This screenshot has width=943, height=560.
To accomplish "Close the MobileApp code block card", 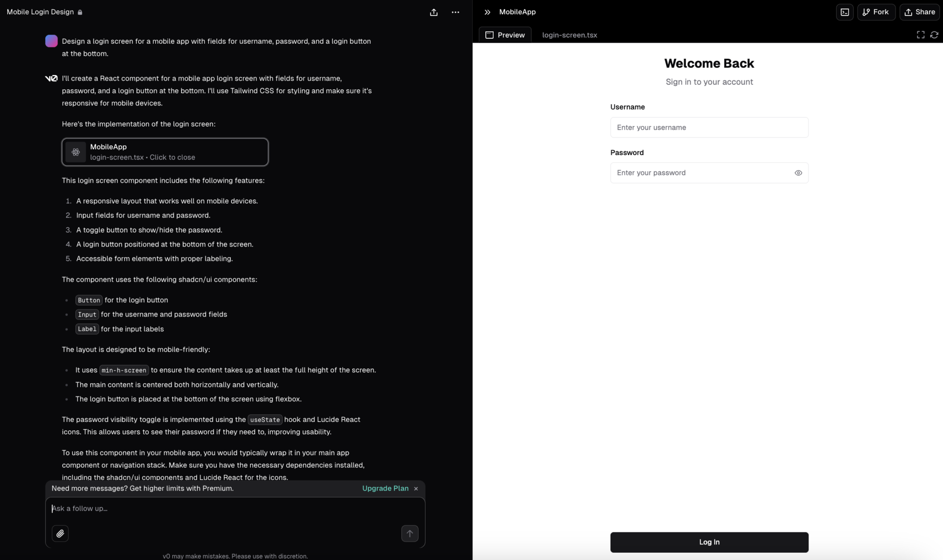I will [x=165, y=152].
